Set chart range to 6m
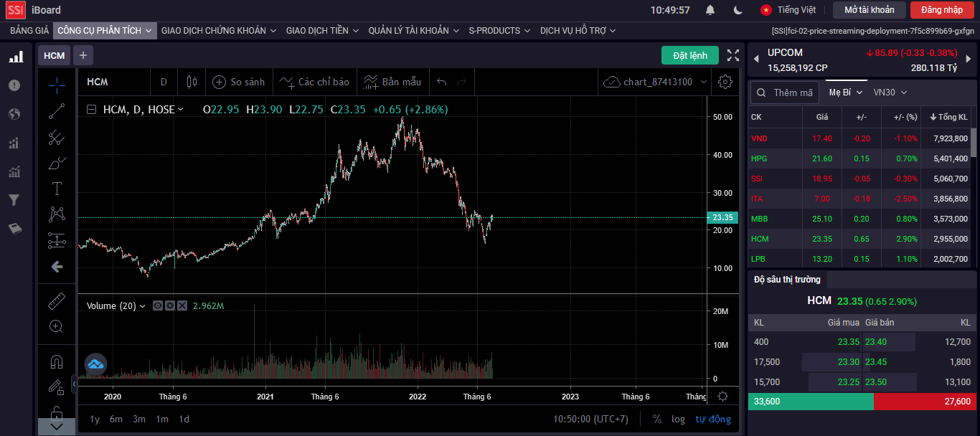This screenshot has width=980, height=436. coord(116,419)
